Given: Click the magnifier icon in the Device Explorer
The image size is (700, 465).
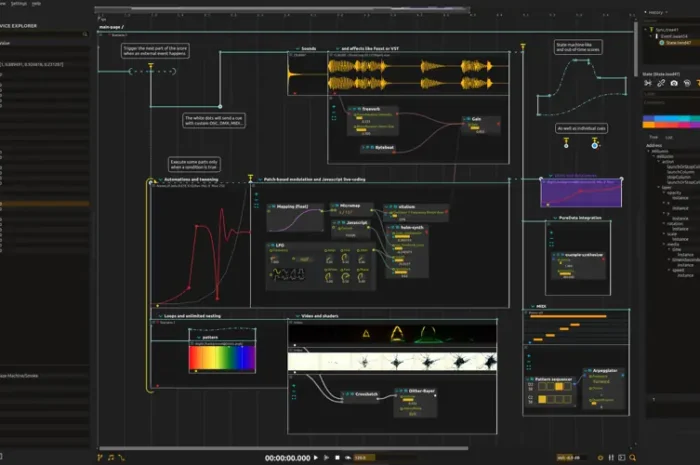Looking at the screenshot, I should click(86, 33).
